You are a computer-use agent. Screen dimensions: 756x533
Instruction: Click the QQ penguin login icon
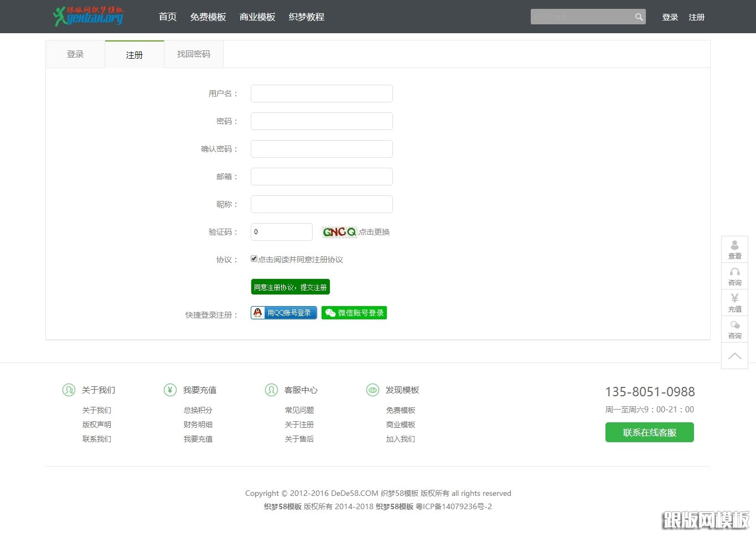click(x=258, y=312)
